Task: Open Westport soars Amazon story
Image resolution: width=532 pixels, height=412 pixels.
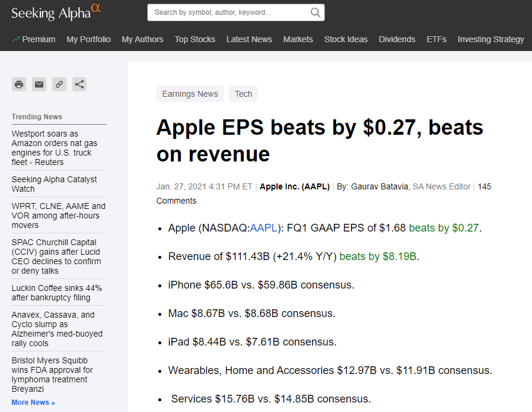Action: point(55,148)
